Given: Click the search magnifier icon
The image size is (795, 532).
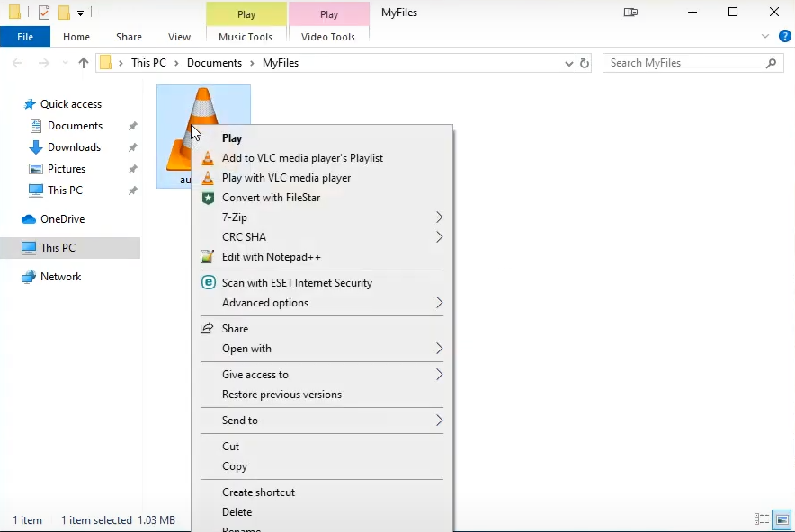Looking at the screenshot, I should [x=772, y=63].
